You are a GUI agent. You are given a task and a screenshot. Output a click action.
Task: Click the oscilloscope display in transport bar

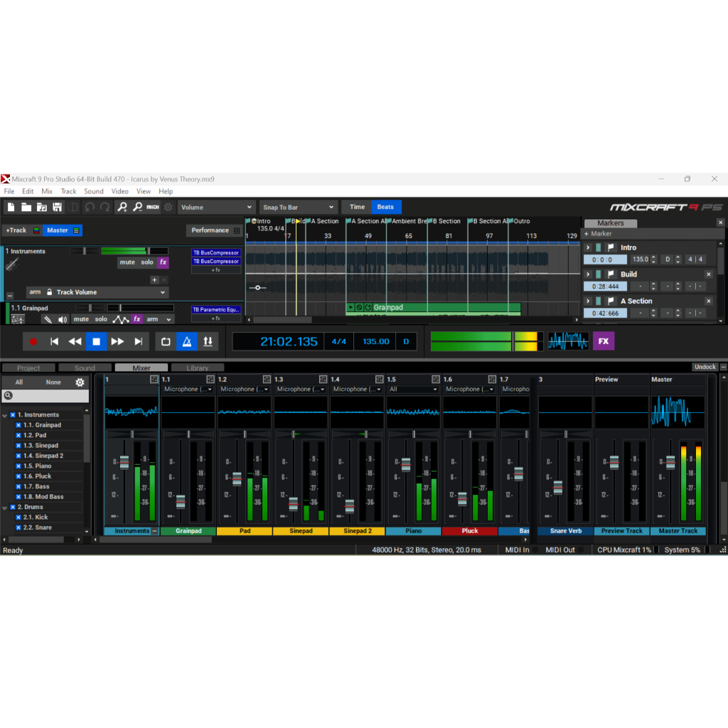(568, 341)
